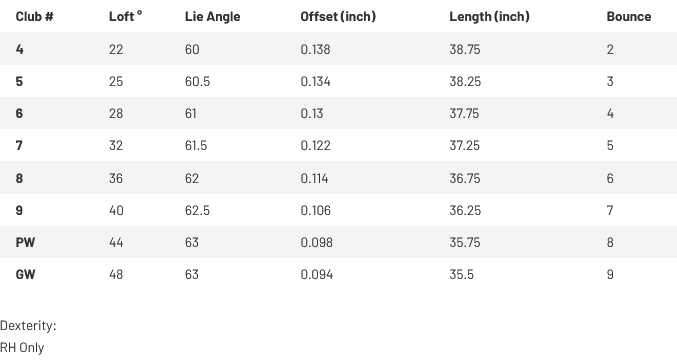677x362 pixels.
Task: Click the Bounce column header
Action: [629, 16]
